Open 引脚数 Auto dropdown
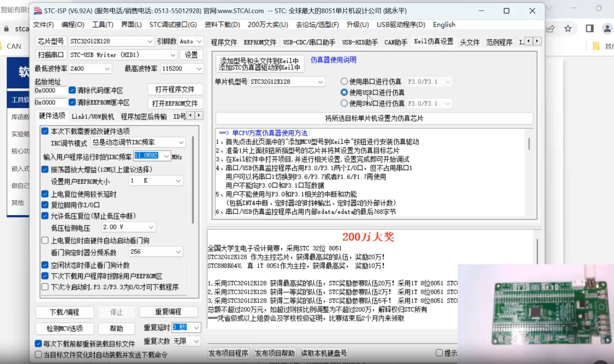This screenshot has height=364, width=614. tap(191, 41)
